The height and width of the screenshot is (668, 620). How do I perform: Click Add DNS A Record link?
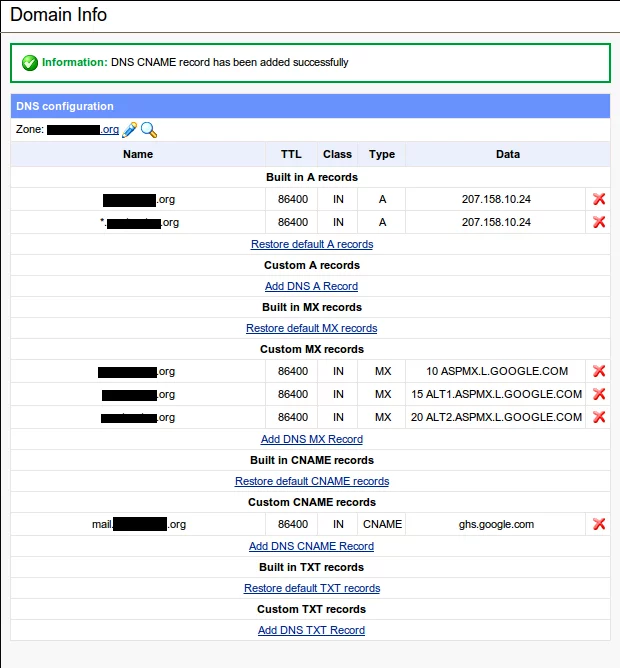click(x=311, y=286)
